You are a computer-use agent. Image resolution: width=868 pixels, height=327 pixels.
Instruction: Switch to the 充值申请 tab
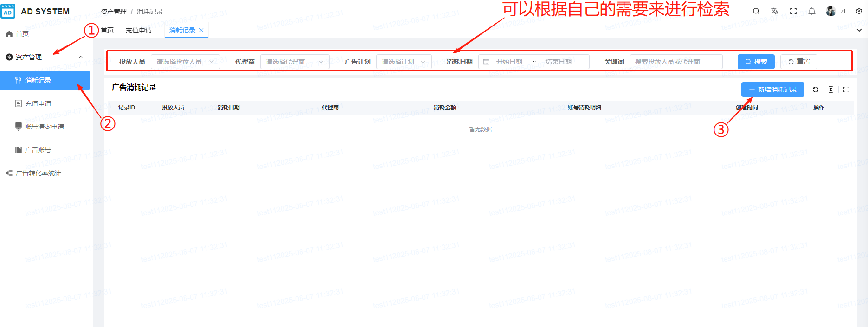coord(139,30)
